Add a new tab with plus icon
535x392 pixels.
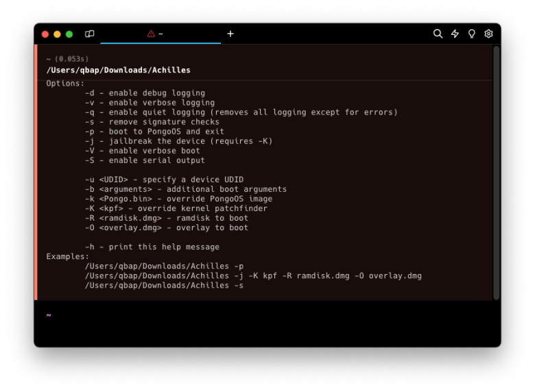[230, 34]
